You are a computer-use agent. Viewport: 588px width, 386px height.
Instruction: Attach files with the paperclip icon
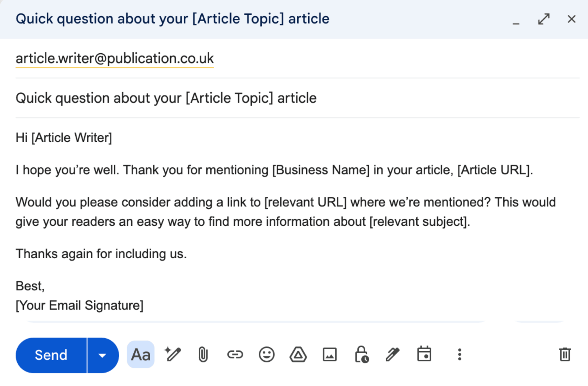[203, 355]
